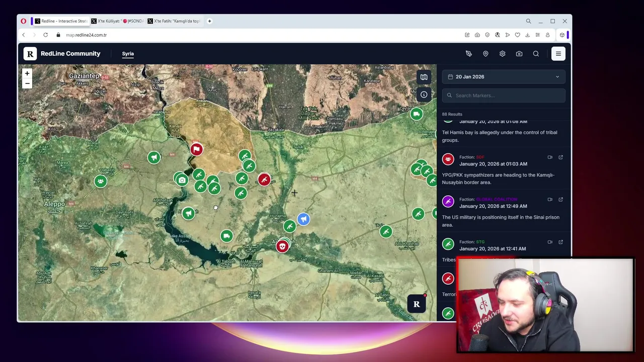The height and width of the screenshot is (362, 644).
Task: Open external link for YPG/PKK sympathizers entry
Action: tap(560, 157)
